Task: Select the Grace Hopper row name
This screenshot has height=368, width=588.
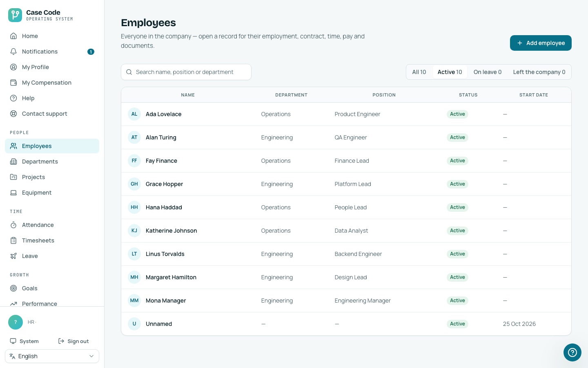Action: (x=164, y=184)
